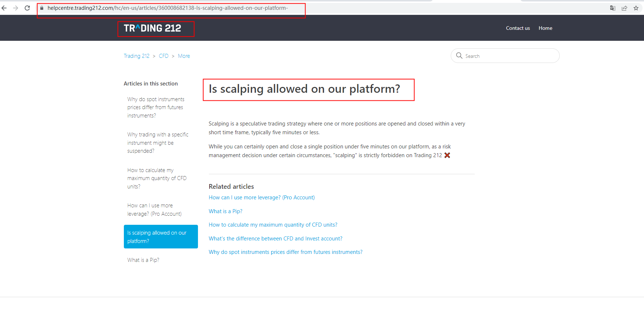Image resolution: width=644 pixels, height=315 pixels.
Task: Click the search magnifier icon
Action: click(x=459, y=56)
